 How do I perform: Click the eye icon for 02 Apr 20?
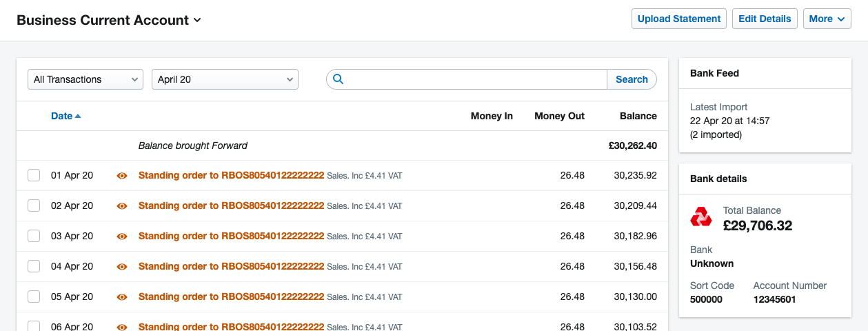[x=122, y=206]
